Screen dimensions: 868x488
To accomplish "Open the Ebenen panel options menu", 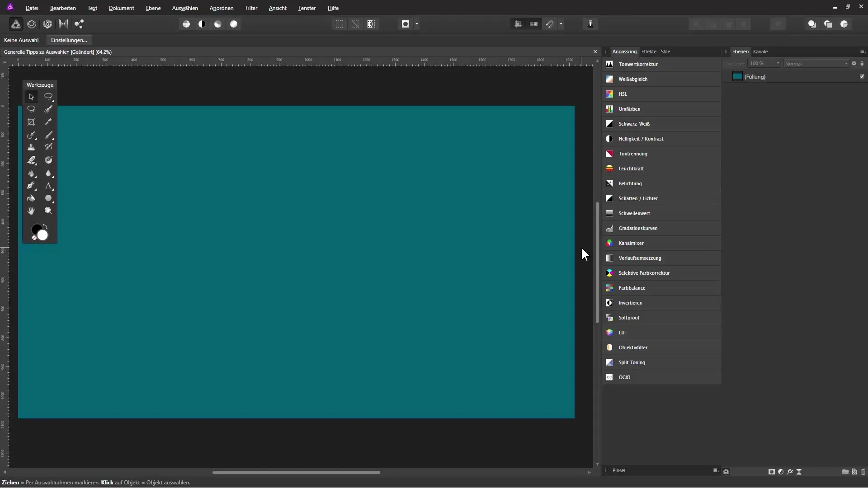I will click(862, 51).
